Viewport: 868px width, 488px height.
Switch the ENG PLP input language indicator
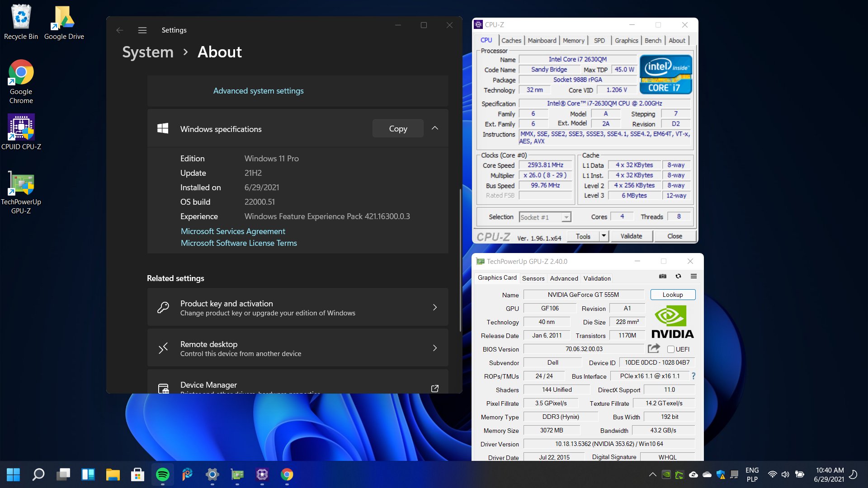[752, 474]
